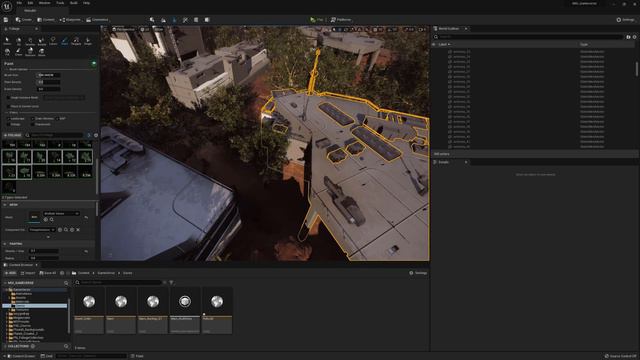Viewport: 640px width, 360px height.
Task: Click Import in the Content Browser
Action: (x=28, y=273)
